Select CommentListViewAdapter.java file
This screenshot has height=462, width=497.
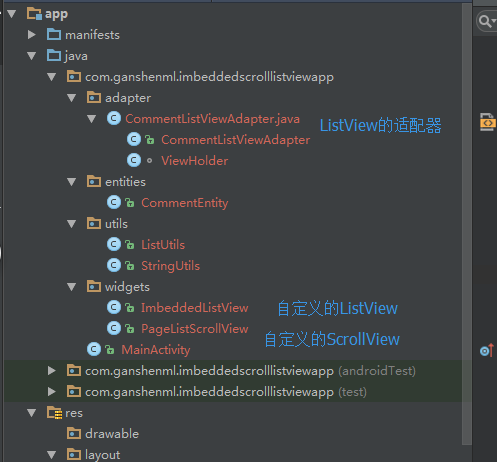[x=212, y=119]
